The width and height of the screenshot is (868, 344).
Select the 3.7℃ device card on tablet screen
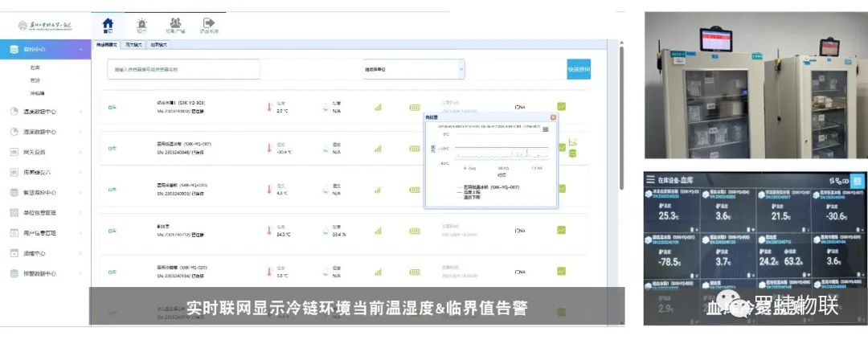click(727, 256)
